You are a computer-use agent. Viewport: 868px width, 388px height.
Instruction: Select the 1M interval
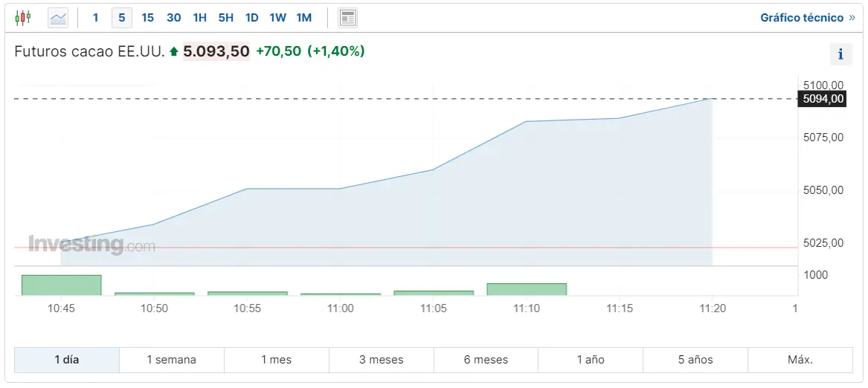303,18
